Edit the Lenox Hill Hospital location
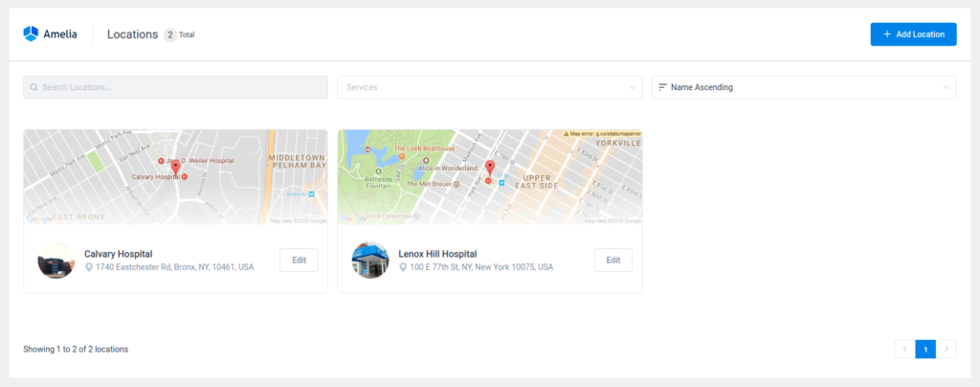The height and width of the screenshot is (387, 980). (613, 261)
